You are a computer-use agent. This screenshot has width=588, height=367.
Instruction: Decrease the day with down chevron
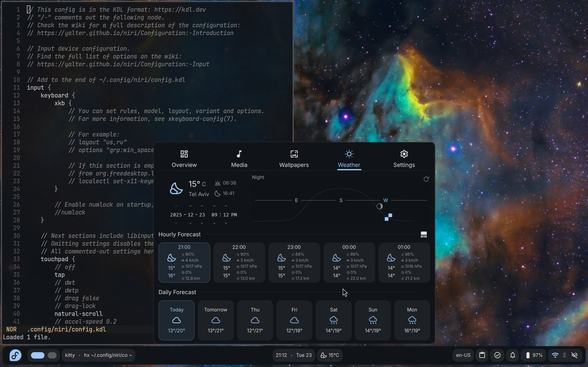tap(202, 223)
